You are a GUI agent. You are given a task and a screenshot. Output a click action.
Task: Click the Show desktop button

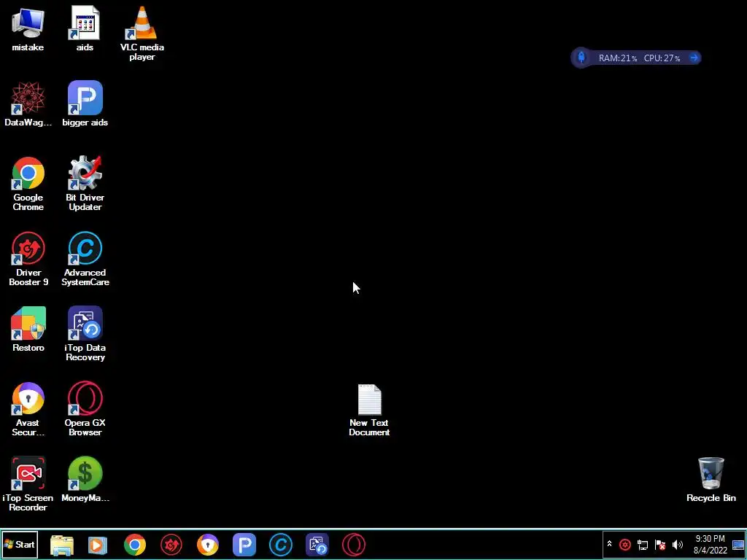tap(738, 545)
